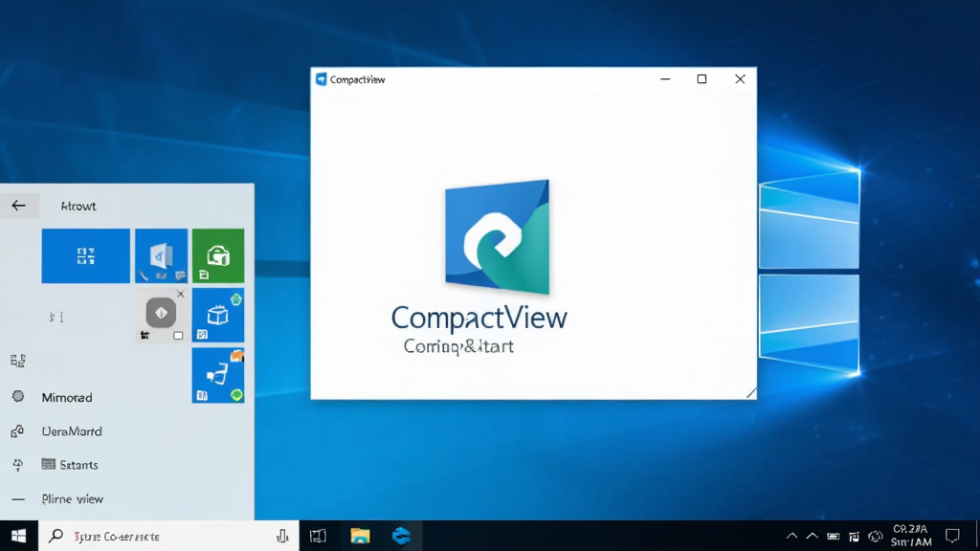The width and height of the screenshot is (980, 551).
Task: Tick the small checkbox on gray tile
Action: tap(178, 336)
